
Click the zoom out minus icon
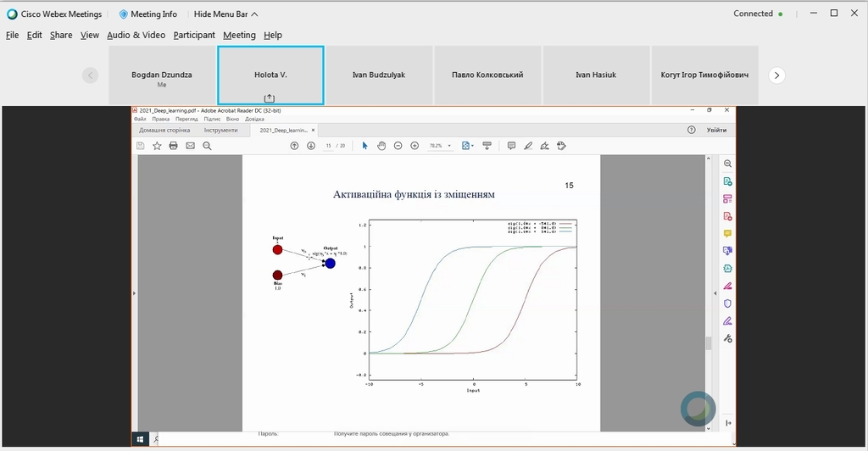click(398, 146)
